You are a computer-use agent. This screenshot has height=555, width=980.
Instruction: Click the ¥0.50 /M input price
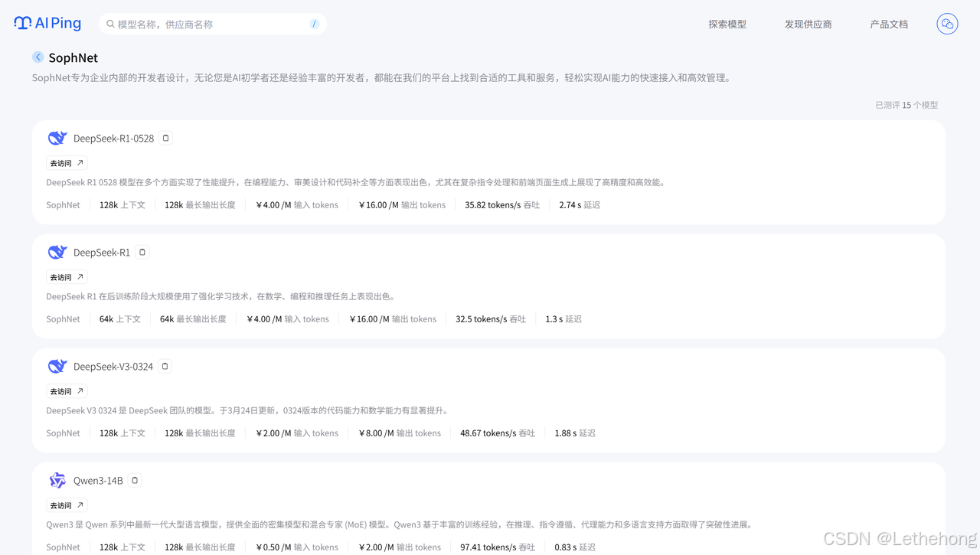point(297,547)
